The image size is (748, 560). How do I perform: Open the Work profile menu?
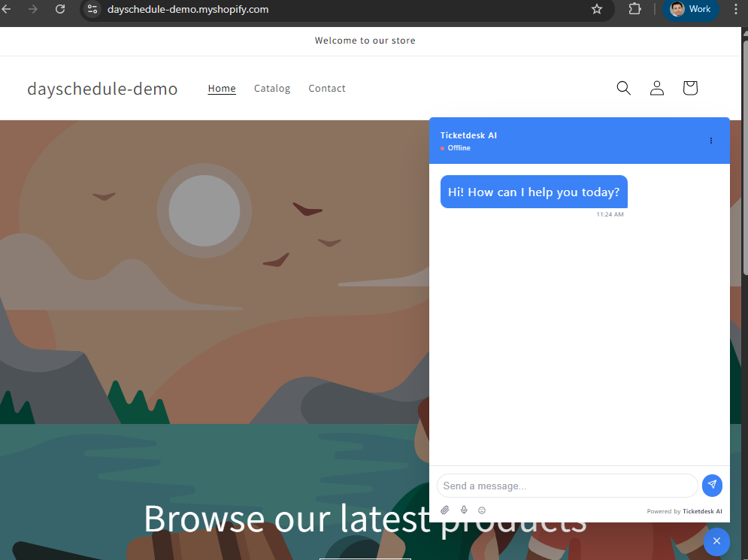pos(690,9)
